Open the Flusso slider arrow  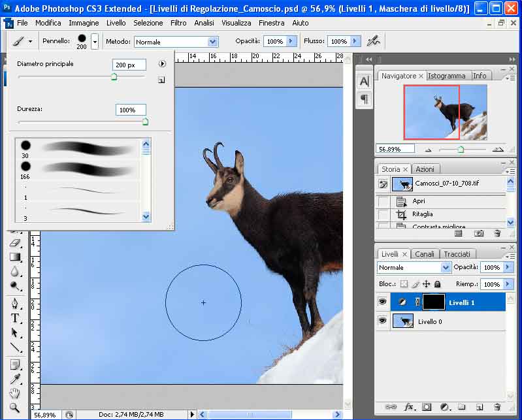(x=355, y=41)
